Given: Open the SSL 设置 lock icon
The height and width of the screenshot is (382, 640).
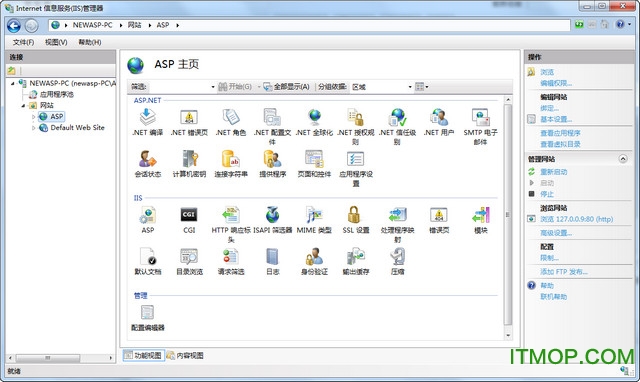Looking at the screenshot, I should (x=354, y=215).
